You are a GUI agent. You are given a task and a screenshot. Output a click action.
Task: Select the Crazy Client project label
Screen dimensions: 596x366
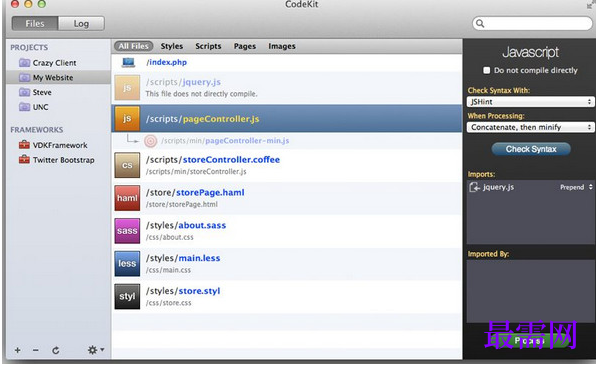pyautogui.click(x=54, y=63)
